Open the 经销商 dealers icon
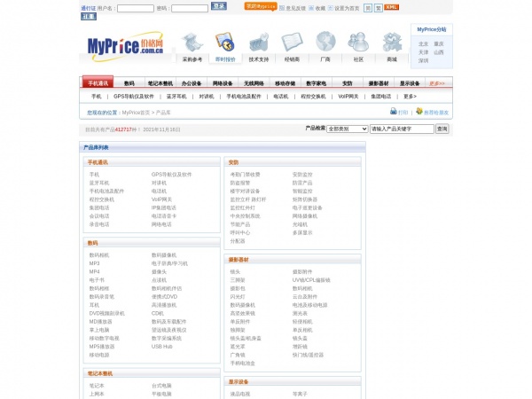The width and height of the screenshot is (532, 399). (x=292, y=42)
